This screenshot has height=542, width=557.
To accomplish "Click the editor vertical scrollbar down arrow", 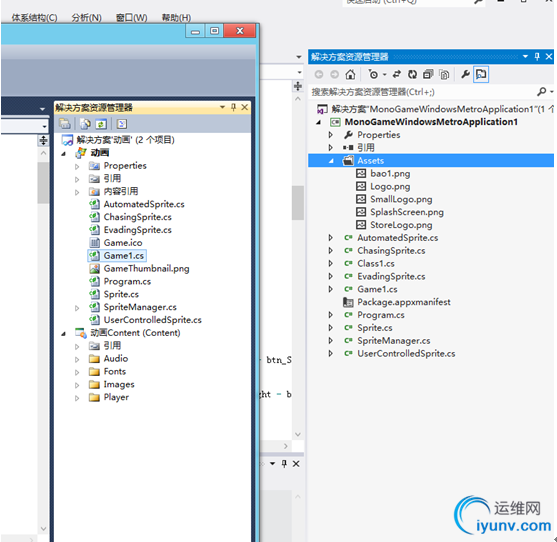I will click(x=298, y=434).
